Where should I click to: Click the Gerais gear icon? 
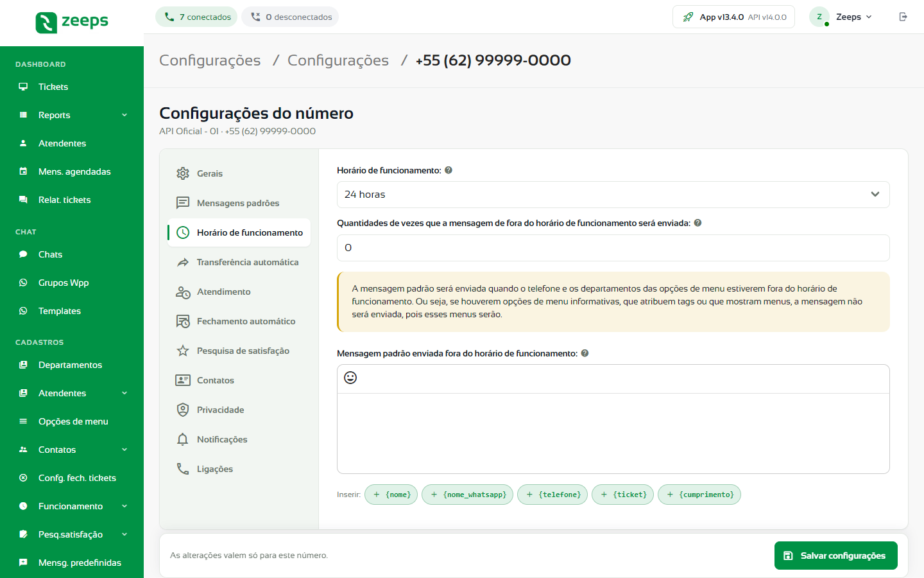point(183,173)
